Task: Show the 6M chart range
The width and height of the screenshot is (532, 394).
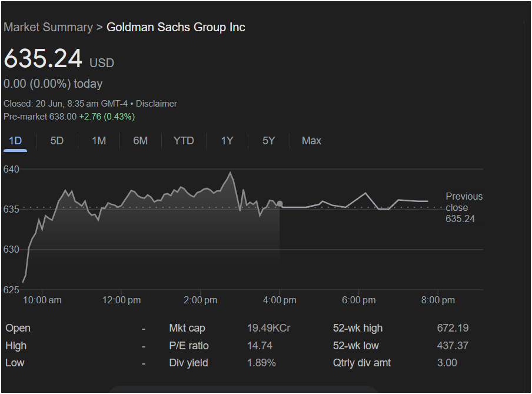Action: 141,141
